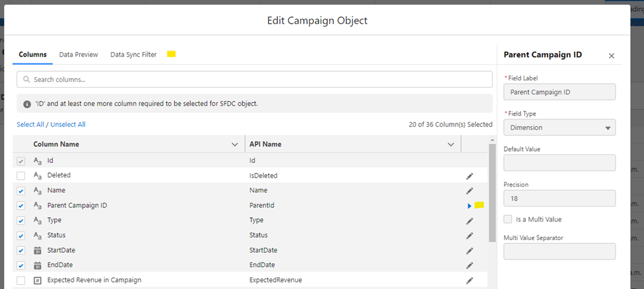Open the Data Sync Filter tab

tap(133, 55)
